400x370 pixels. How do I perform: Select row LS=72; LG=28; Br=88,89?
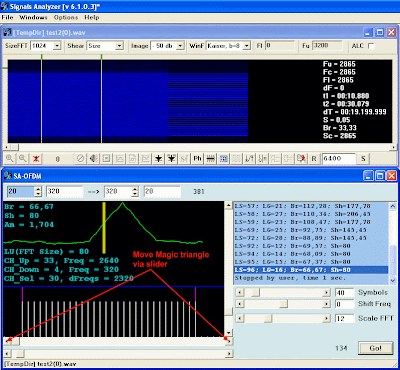pos(311,238)
